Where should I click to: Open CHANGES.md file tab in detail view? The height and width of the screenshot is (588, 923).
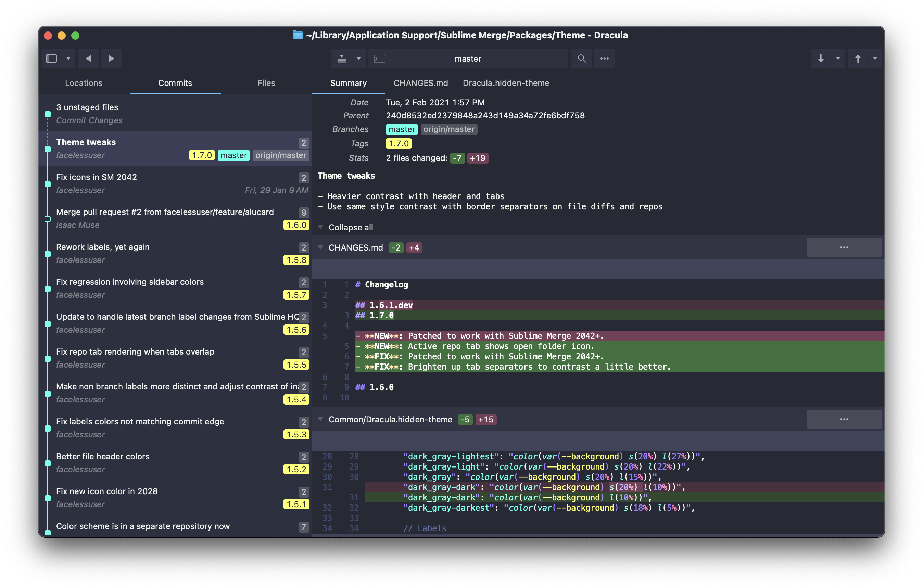419,83
